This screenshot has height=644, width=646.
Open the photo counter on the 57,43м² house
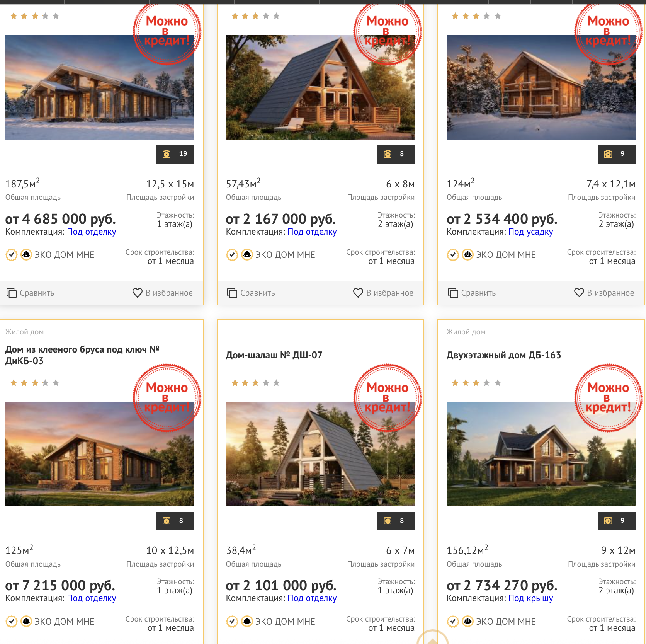(396, 154)
